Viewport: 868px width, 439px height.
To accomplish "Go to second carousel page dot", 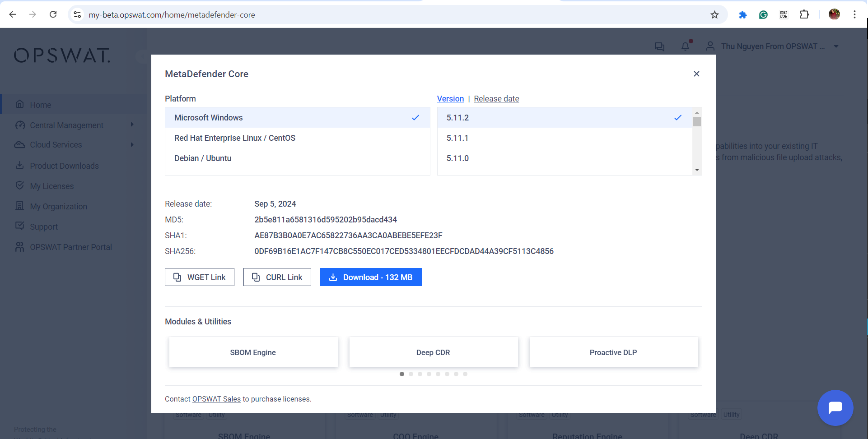I will pyautogui.click(x=411, y=374).
